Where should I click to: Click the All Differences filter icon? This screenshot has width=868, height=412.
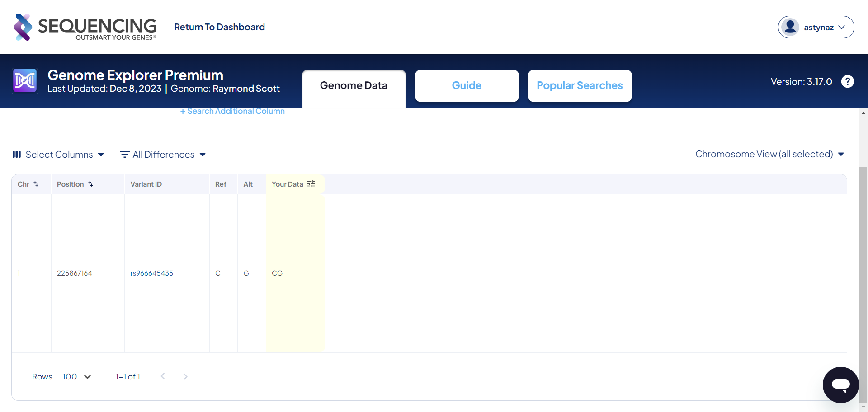click(124, 154)
